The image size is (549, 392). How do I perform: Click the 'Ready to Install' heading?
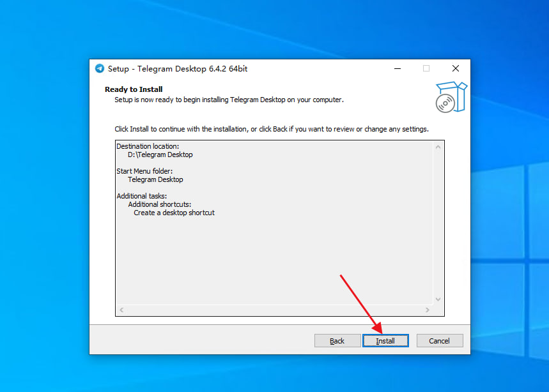pos(134,89)
